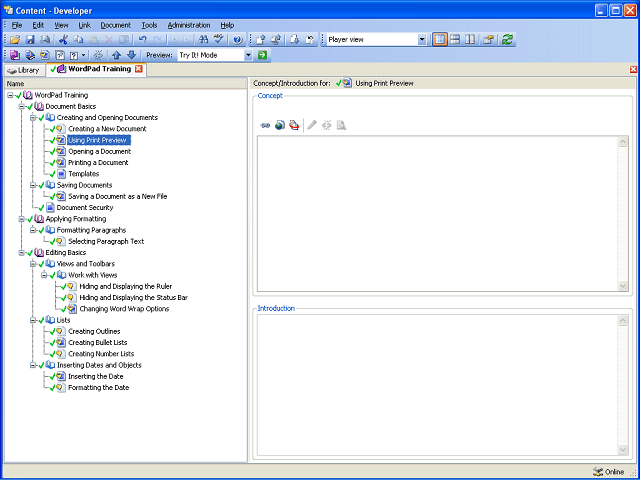This screenshot has width=640, height=480.
Task: Save with the floppy disk icon
Action: click(30, 40)
